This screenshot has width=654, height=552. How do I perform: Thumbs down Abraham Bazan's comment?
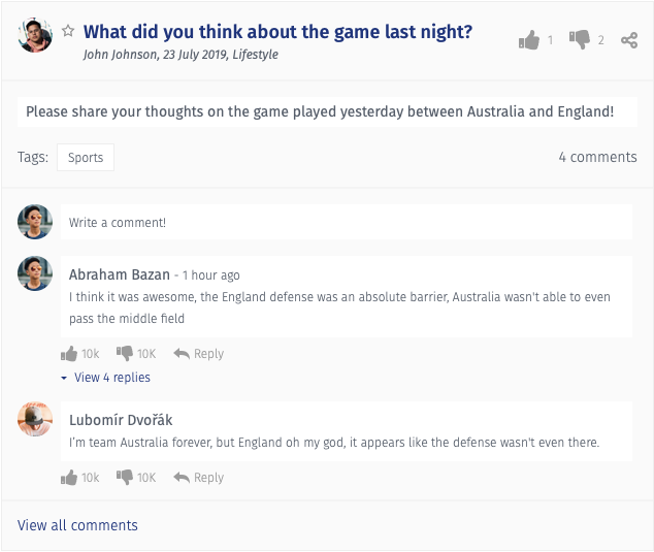click(124, 353)
